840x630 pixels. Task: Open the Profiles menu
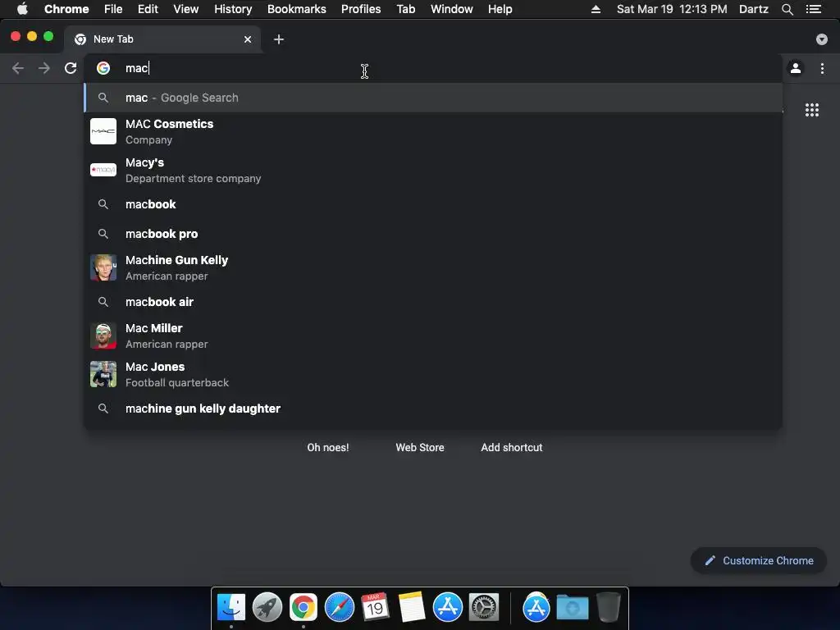361,9
